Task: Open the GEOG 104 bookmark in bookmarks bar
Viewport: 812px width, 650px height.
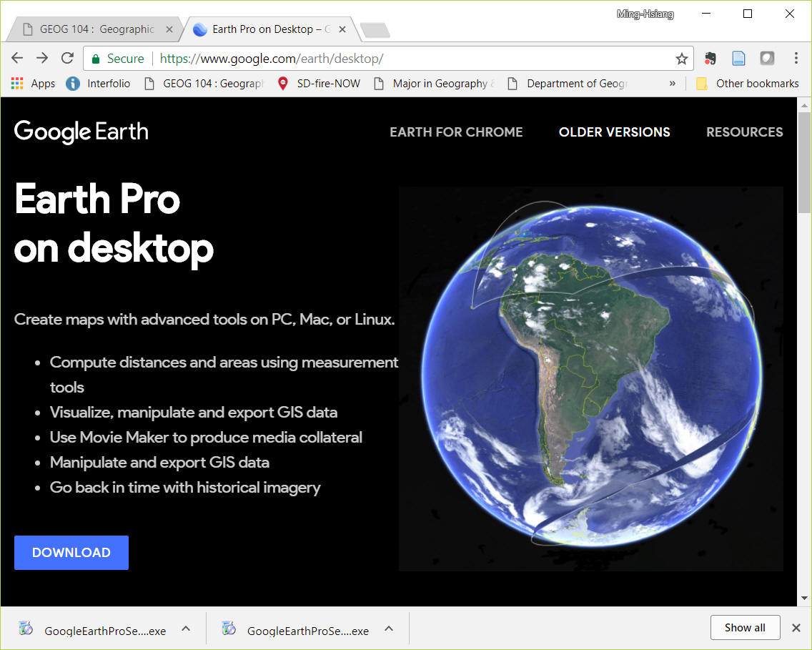Action: coord(204,84)
